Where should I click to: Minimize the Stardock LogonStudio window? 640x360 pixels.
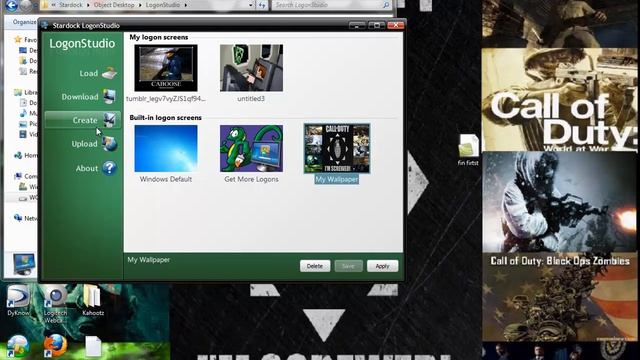click(x=357, y=25)
